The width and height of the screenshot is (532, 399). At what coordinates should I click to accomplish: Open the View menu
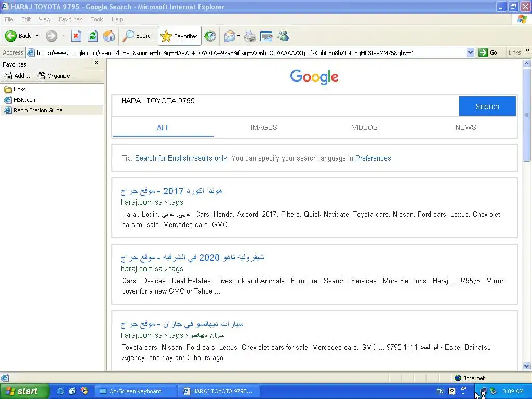coord(45,19)
